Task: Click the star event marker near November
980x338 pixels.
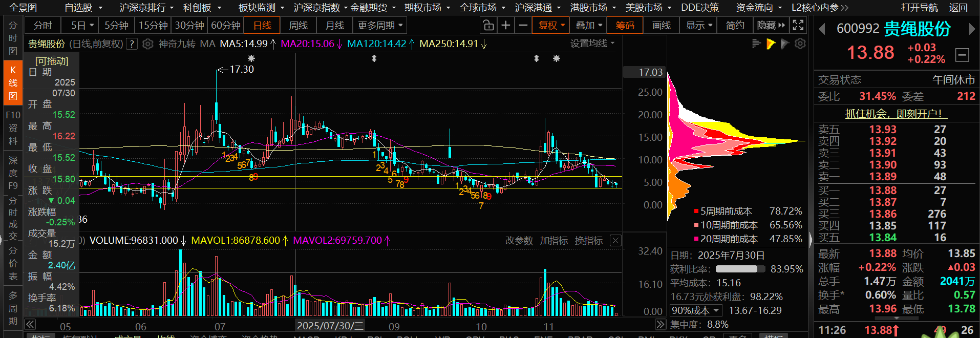Action: [x=557, y=58]
